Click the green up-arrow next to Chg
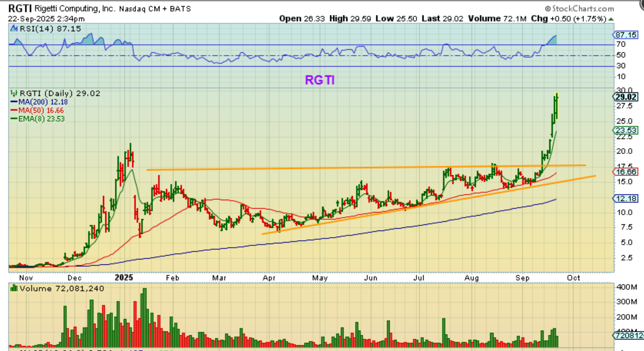644x351 pixels. point(611,19)
